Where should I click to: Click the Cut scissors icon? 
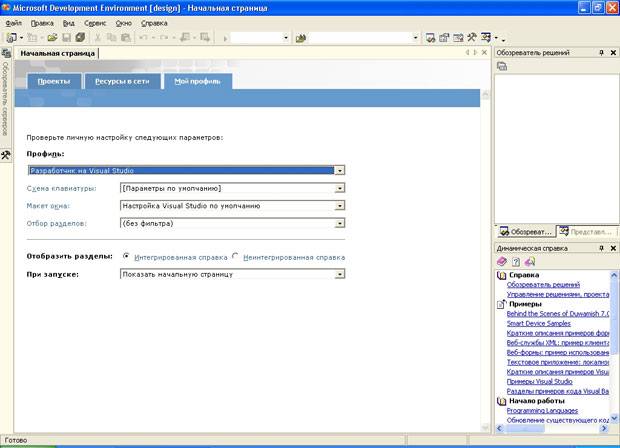tap(98, 38)
